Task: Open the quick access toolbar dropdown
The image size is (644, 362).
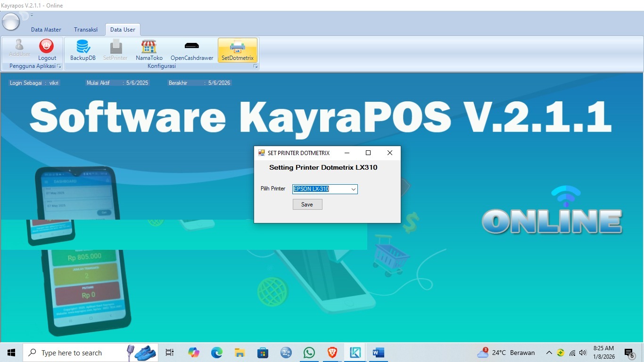Action: click(x=32, y=16)
